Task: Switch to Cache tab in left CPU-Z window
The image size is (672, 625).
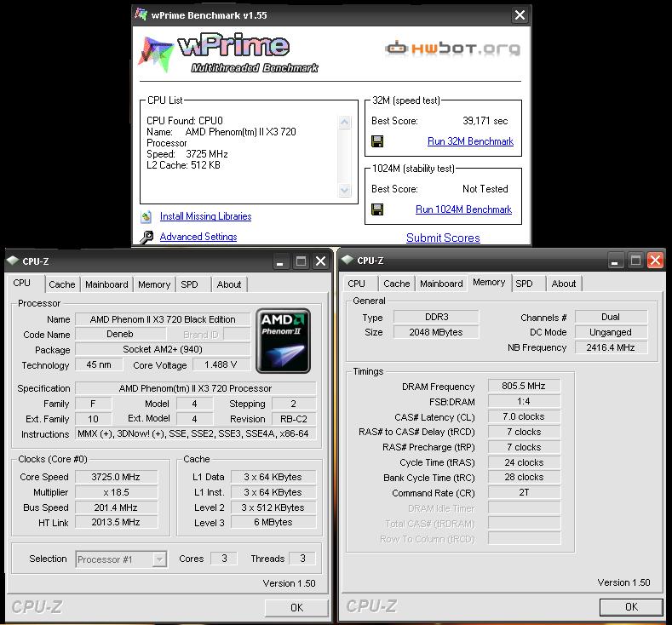Action: coord(62,284)
